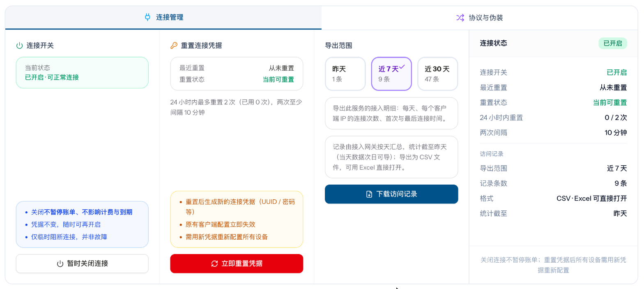Click the red 立即重置凭据 button

tap(237, 264)
